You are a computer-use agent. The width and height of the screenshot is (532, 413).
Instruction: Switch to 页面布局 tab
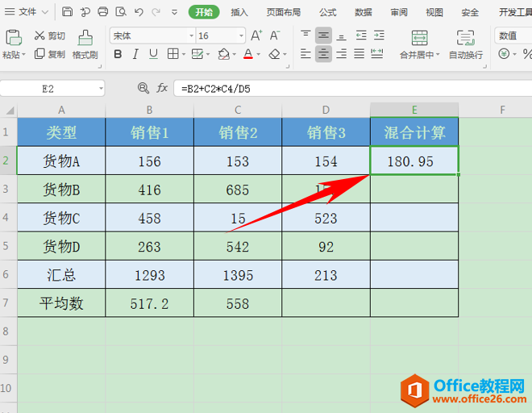[x=284, y=13]
